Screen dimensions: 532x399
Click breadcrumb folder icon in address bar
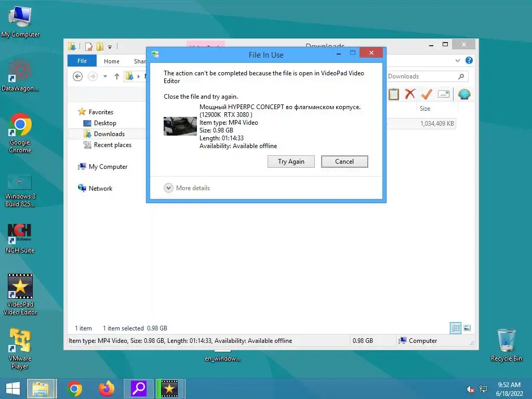[129, 76]
